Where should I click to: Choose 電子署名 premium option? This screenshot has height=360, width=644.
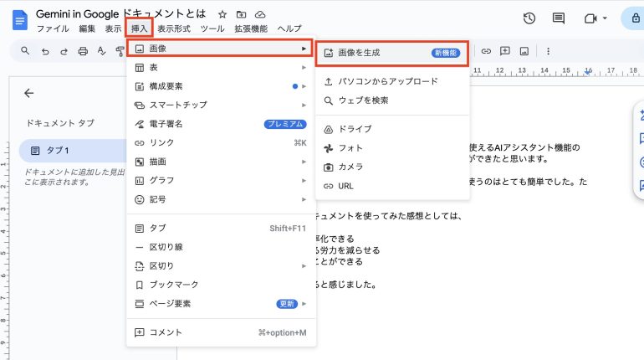pyautogui.click(x=221, y=124)
